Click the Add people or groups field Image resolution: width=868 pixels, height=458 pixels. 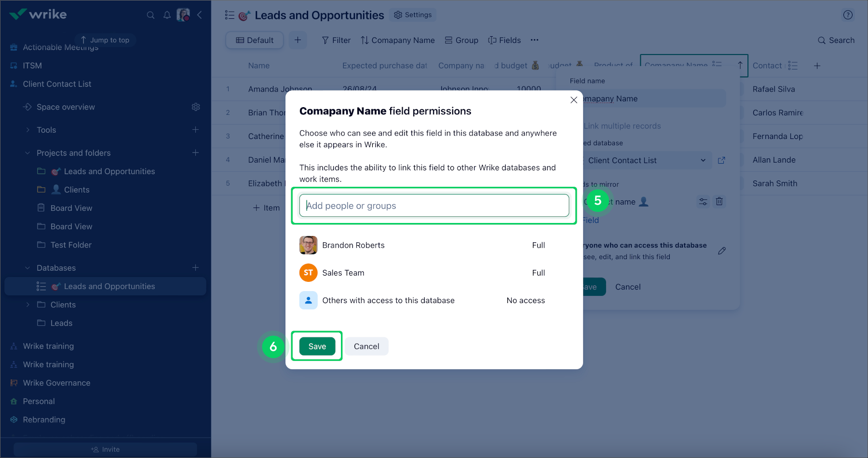(433, 205)
